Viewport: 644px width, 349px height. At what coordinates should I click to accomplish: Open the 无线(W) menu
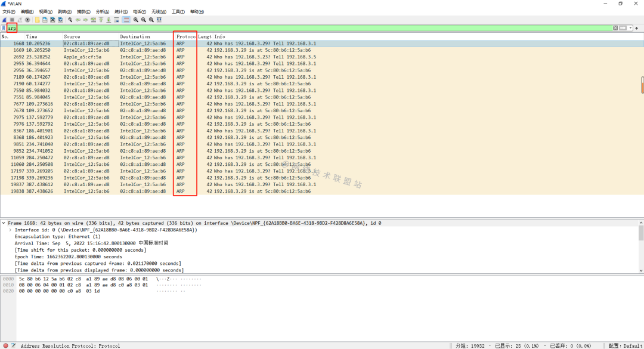[159, 11]
